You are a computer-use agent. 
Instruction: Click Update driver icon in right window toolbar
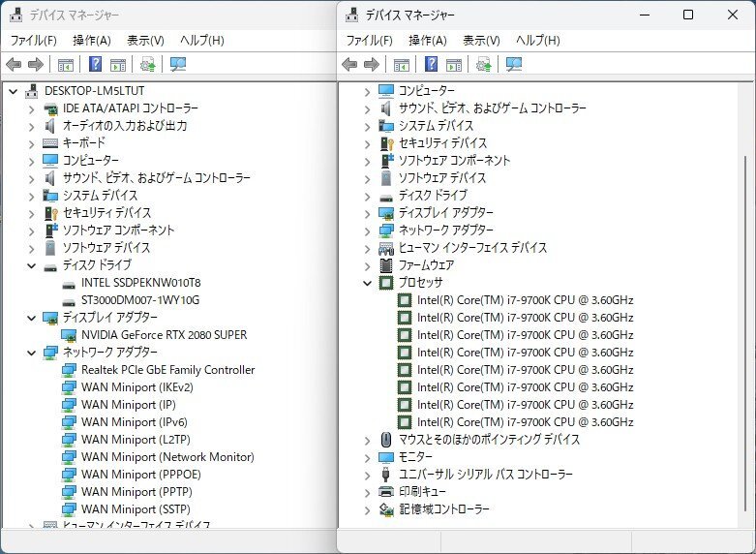point(484,64)
